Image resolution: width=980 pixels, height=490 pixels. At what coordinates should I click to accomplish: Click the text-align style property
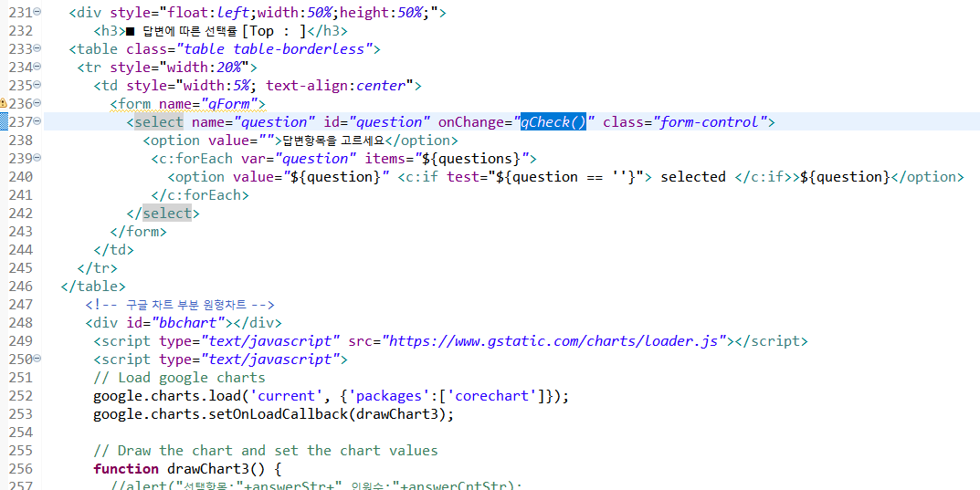tap(307, 86)
